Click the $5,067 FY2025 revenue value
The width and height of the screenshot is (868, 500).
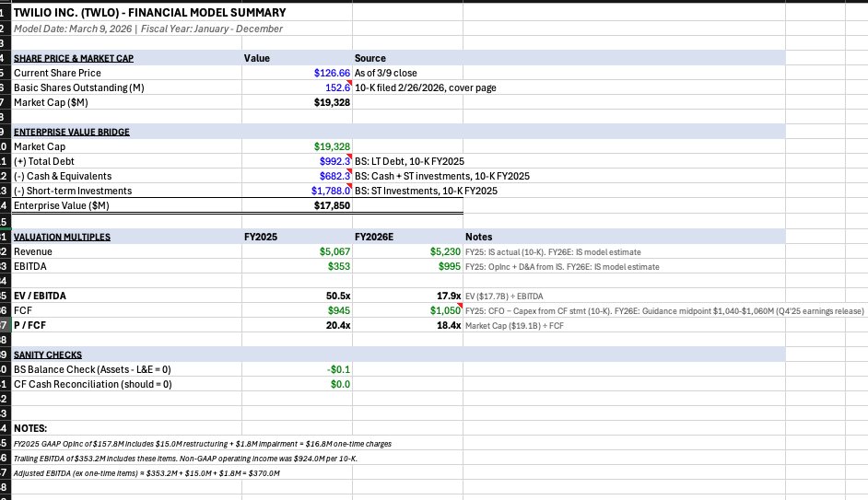pyautogui.click(x=334, y=251)
